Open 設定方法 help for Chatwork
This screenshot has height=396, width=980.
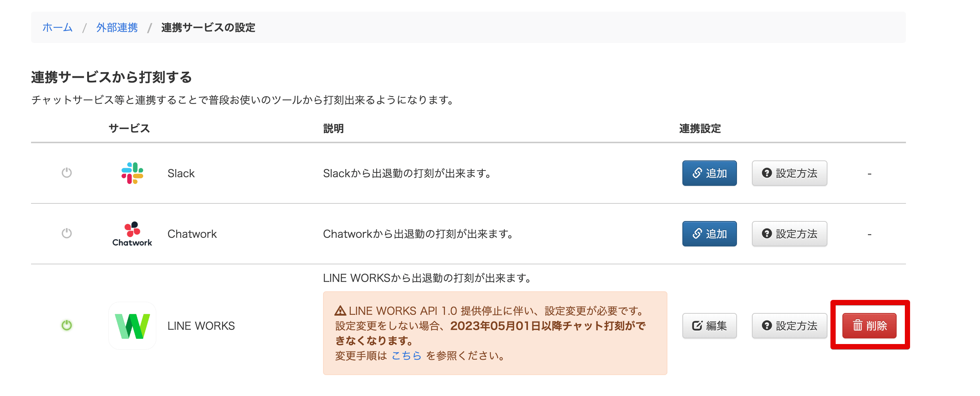(x=789, y=234)
